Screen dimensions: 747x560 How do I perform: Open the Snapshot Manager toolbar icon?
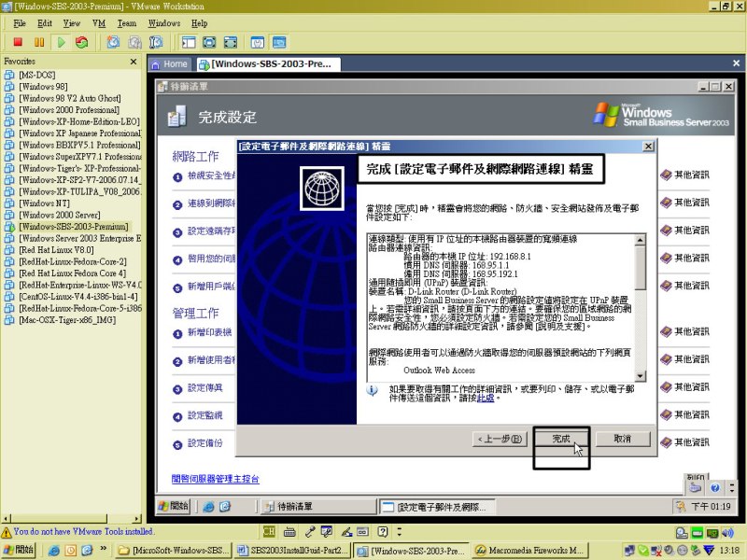(x=156, y=42)
